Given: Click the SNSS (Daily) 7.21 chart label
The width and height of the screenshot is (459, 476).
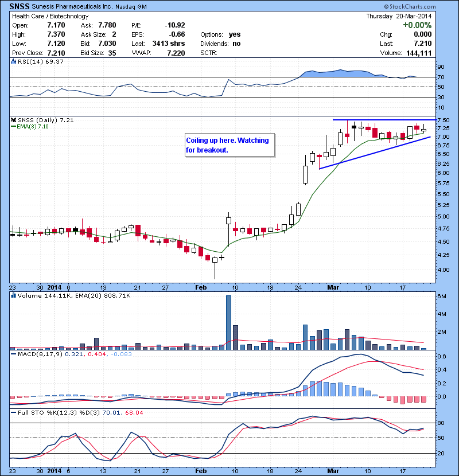Looking at the screenshot, I should tap(45, 120).
